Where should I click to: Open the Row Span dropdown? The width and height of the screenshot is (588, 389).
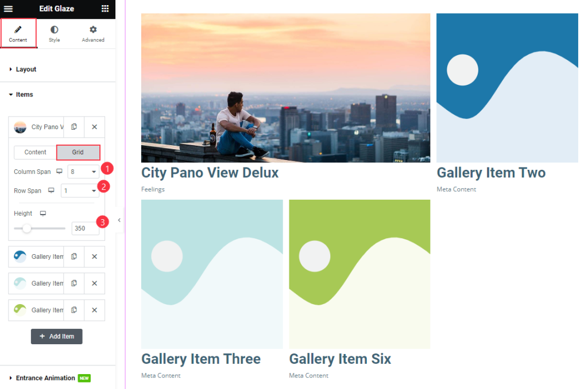80,190
